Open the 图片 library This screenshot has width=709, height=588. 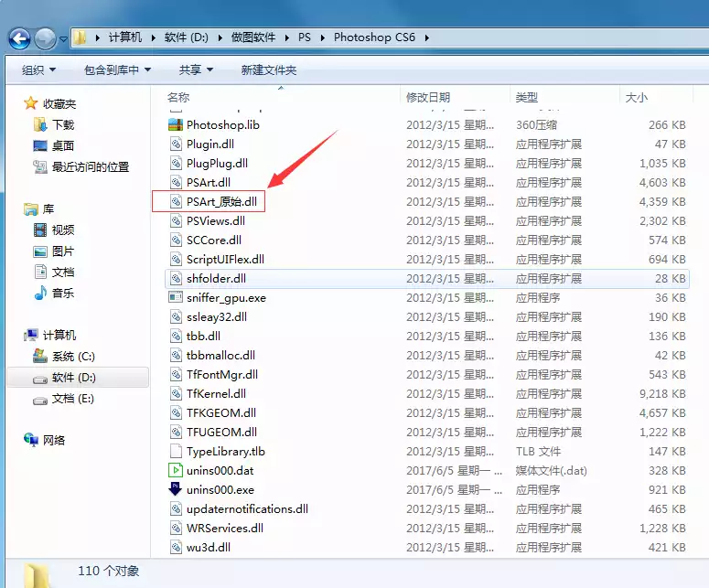pos(63,251)
